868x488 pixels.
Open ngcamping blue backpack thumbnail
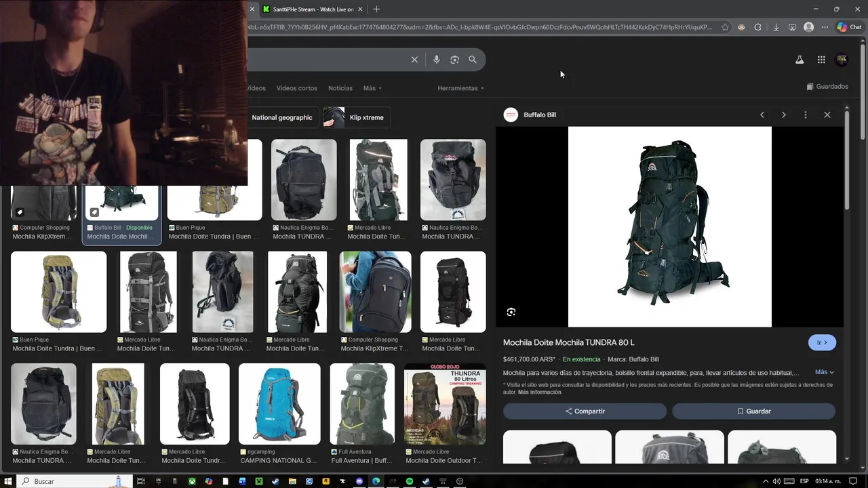tap(279, 404)
